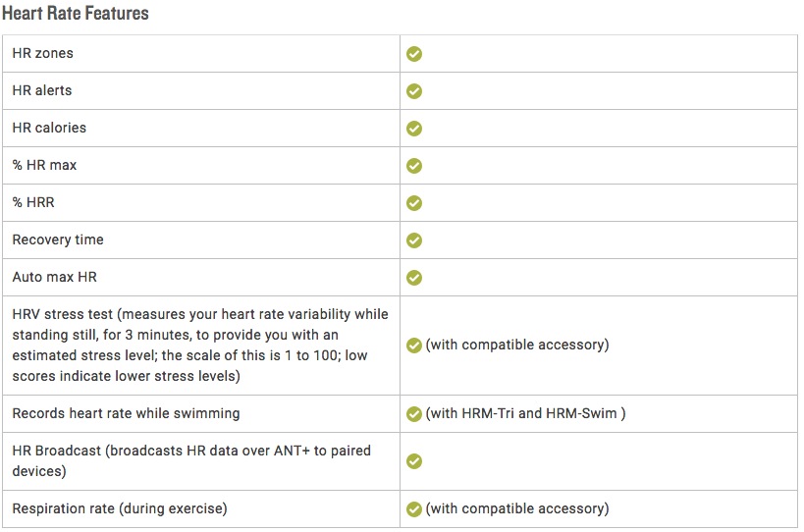Click compatible accessory note in Respiration row
This screenshot has height=532, width=804.
click(517, 508)
